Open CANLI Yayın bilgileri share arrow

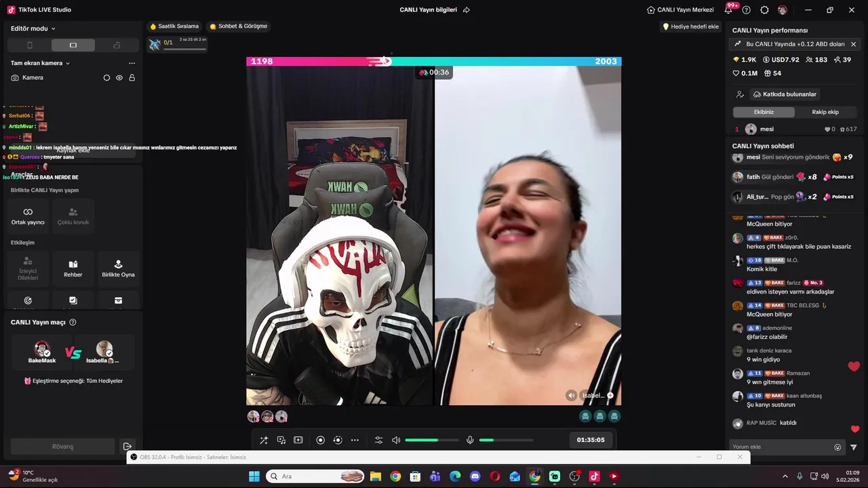pos(467,10)
